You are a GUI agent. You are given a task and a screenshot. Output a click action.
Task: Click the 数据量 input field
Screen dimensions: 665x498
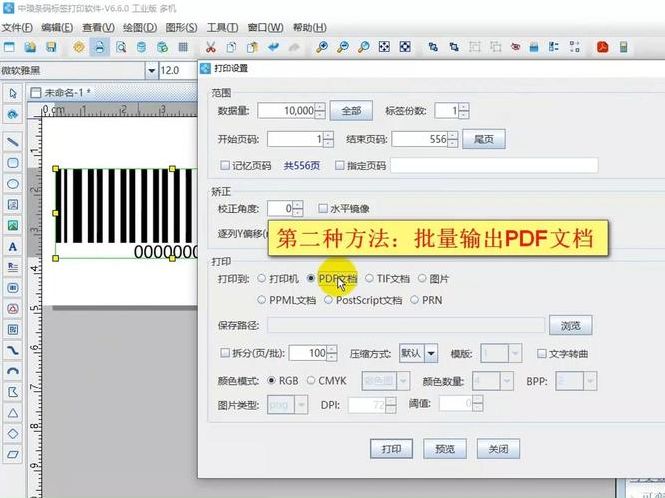287,111
